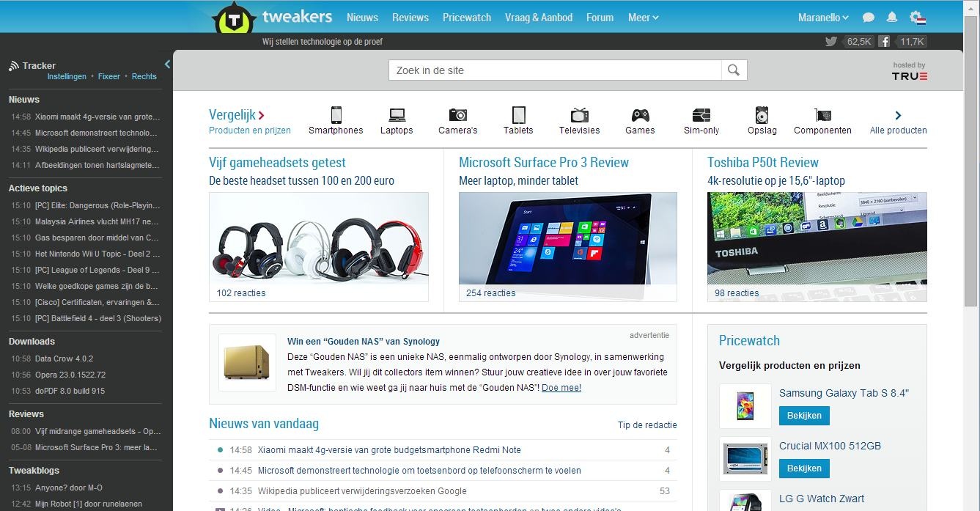Screen dimensions: 980x511
Task: Click the Tip de redactie link
Action: [x=647, y=425]
